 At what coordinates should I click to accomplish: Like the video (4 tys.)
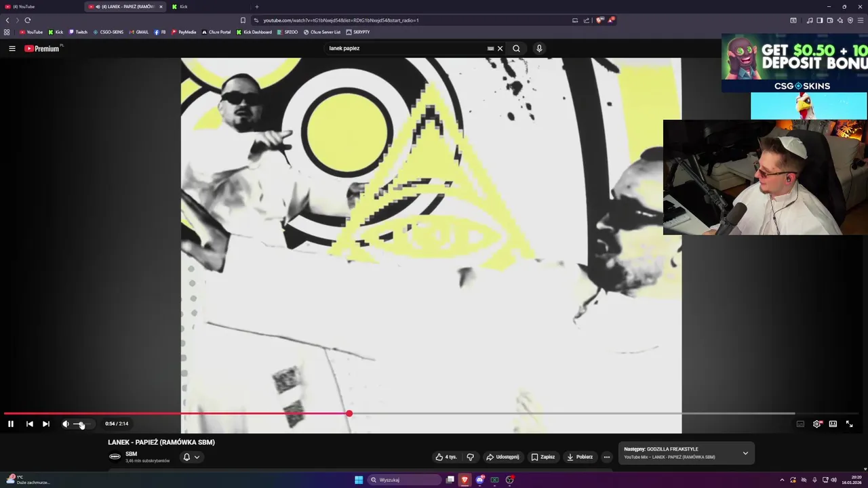pyautogui.click(x=446, y=457)
